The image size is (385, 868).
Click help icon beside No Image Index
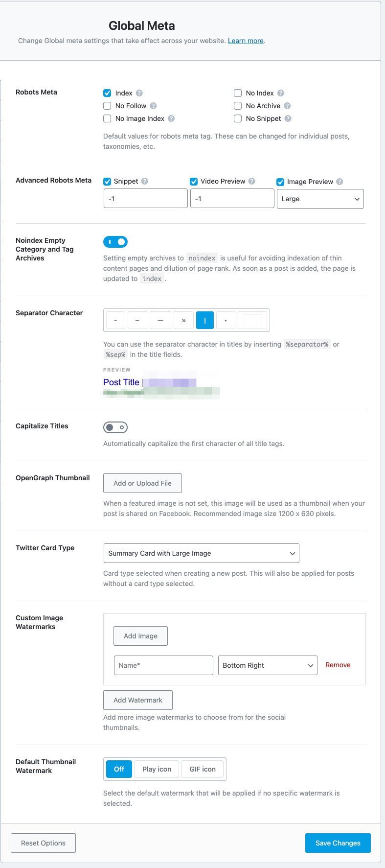[x=171, y=118]
